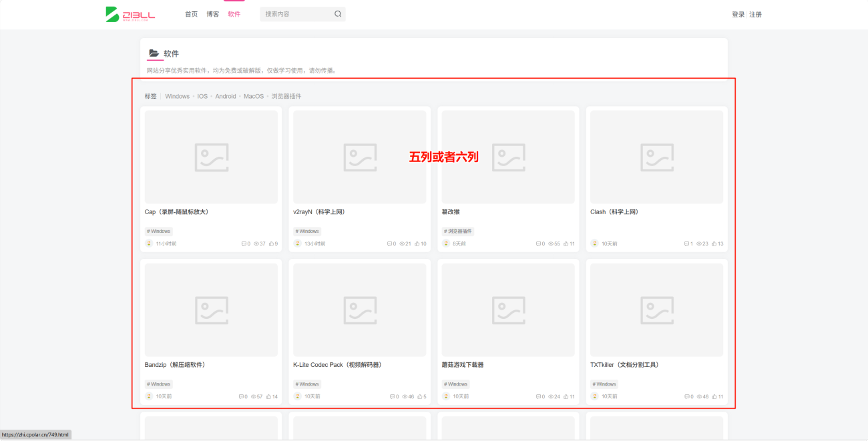
Task: Open the 博客 navigation menu item
Action: click(x=212, y=14)
